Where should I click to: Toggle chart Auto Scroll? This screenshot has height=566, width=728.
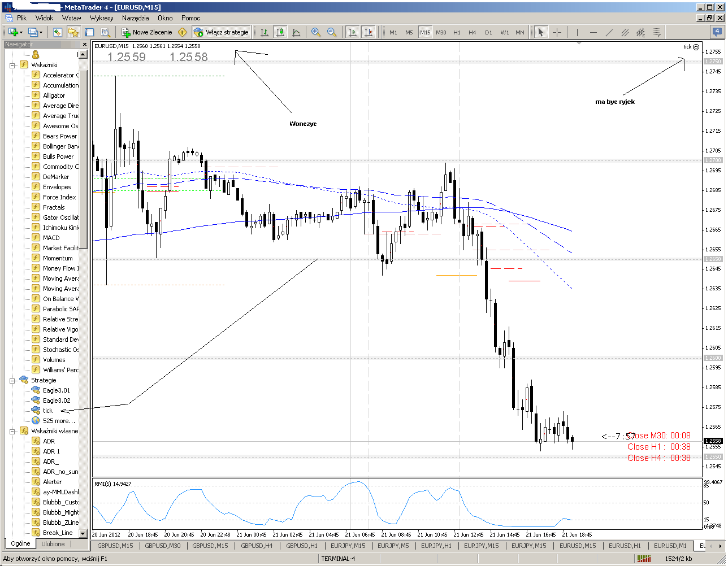353,32
